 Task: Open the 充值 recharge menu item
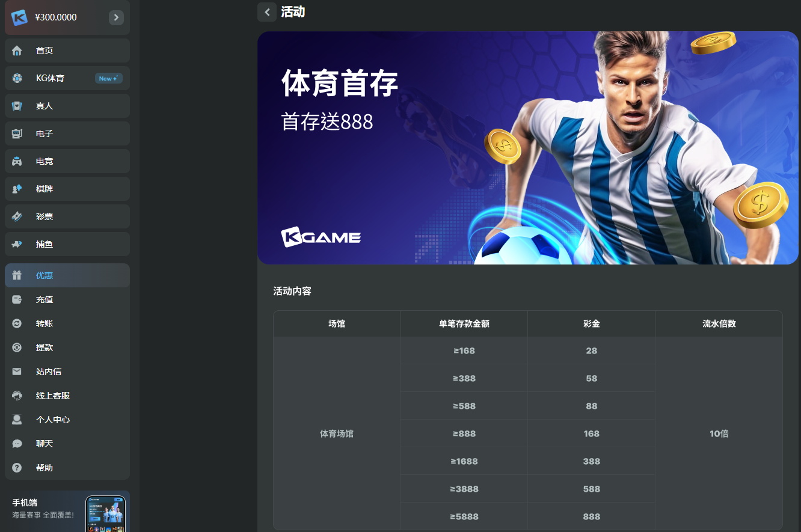[67, 299]
